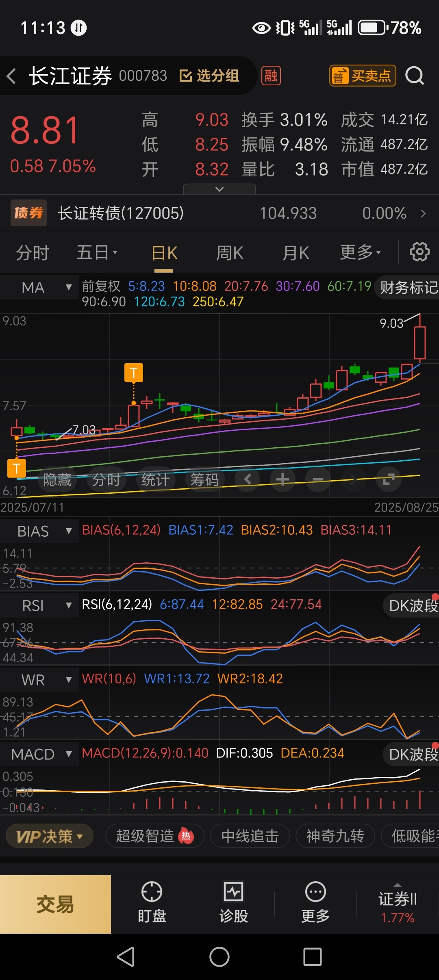Viewport: 439px width, 980px height.
Task: Tap the hot badge on 超级智造
Action: 186,836
